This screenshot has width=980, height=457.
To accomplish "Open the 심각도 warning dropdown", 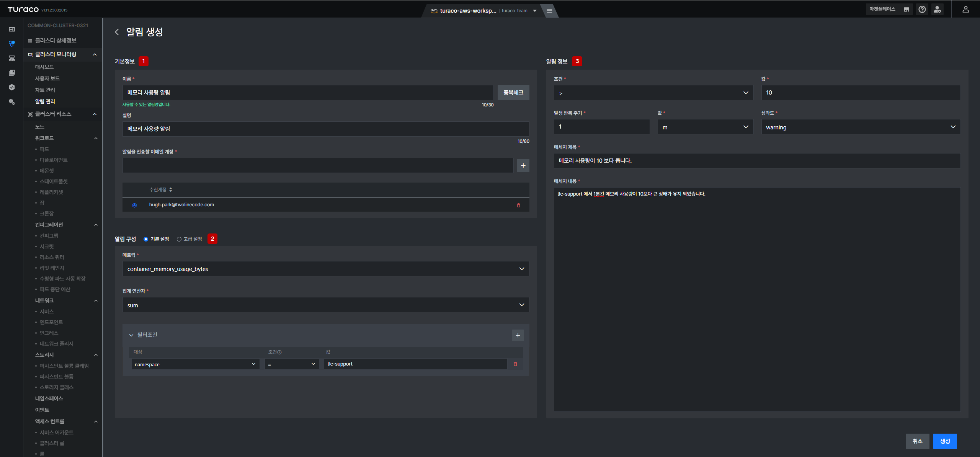I will 861,127.
